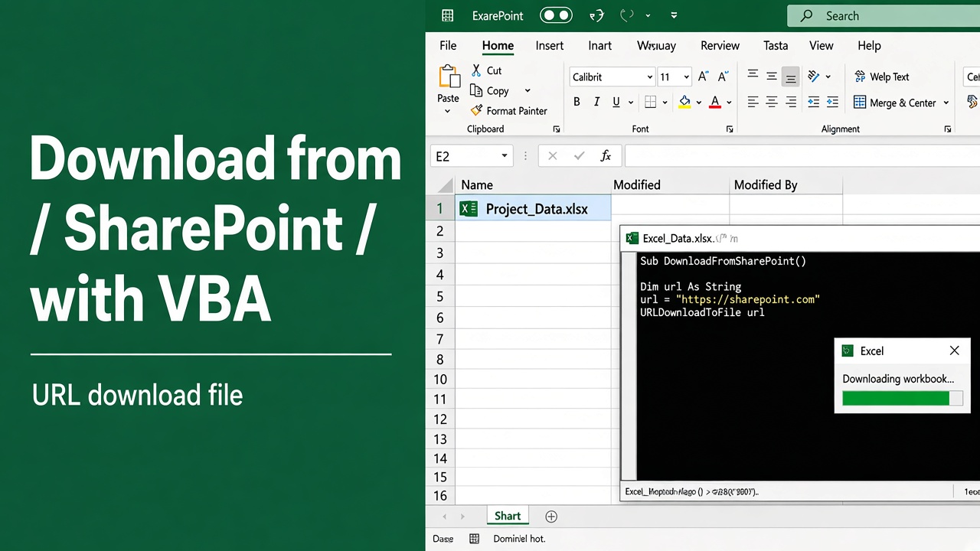Click the Orientation text angle icon
980x551 pixels.
point(813,77)
